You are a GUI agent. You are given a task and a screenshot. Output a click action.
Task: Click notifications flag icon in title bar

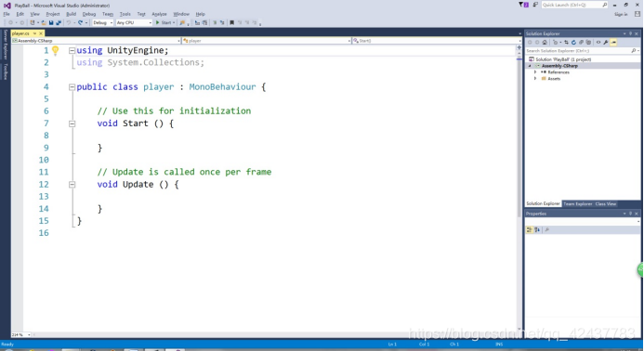523,5
